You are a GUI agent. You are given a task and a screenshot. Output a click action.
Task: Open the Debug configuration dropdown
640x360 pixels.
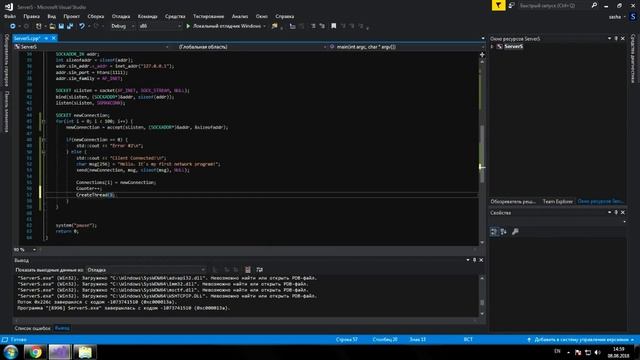click(122, 26)
